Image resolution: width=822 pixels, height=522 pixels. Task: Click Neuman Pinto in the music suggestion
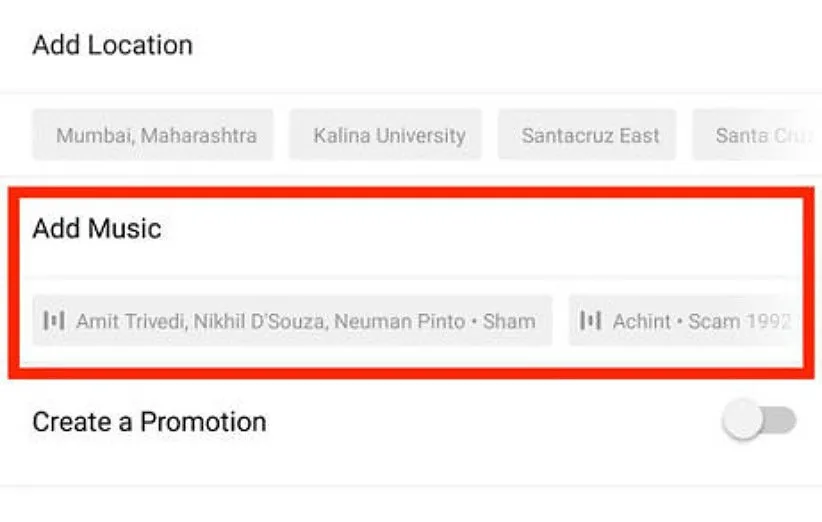coord(399,321)
